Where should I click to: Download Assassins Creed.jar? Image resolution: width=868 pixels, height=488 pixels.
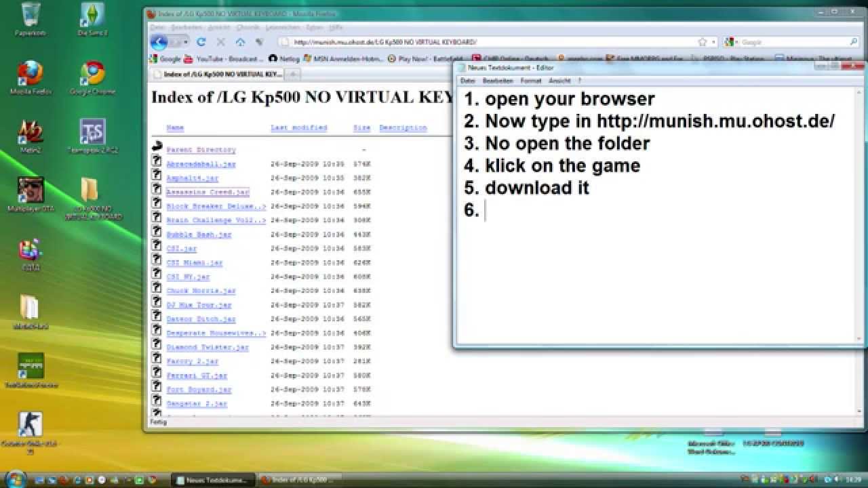click(208, 192)
